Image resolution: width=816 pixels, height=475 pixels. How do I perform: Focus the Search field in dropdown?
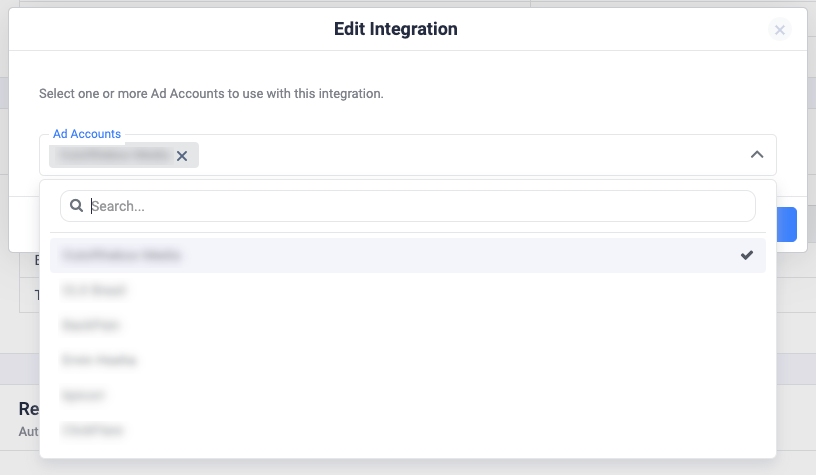coord(407,206)
